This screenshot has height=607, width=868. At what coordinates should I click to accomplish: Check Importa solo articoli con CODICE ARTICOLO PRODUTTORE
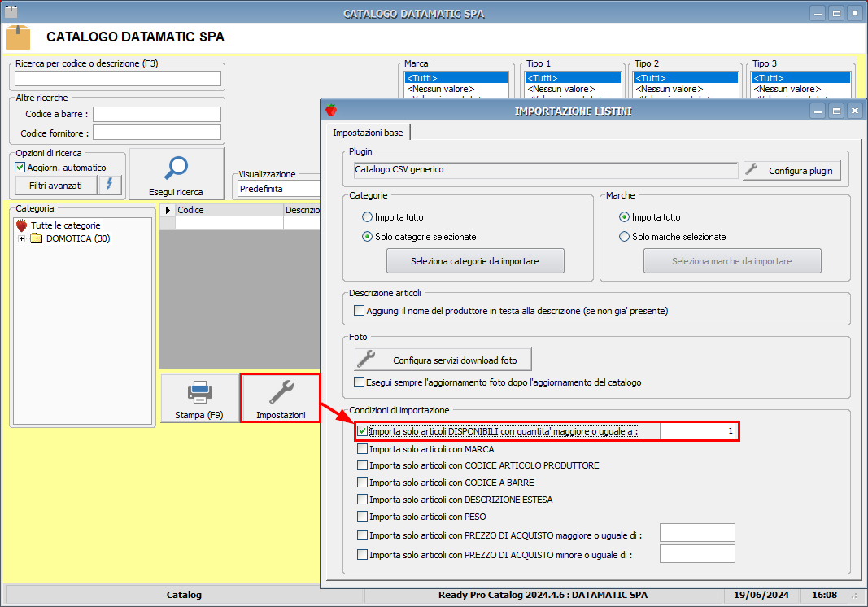[362, 465]
